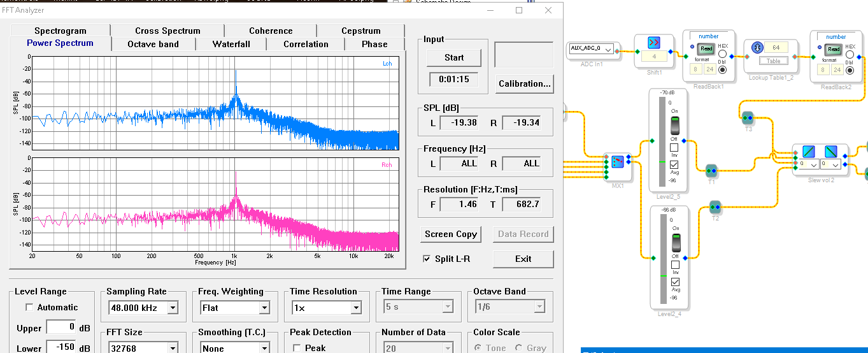The height and width of the screenshot is (353, 868).
Task: Open the AUX_ADC_0 input dropdown
Action: 609,49
